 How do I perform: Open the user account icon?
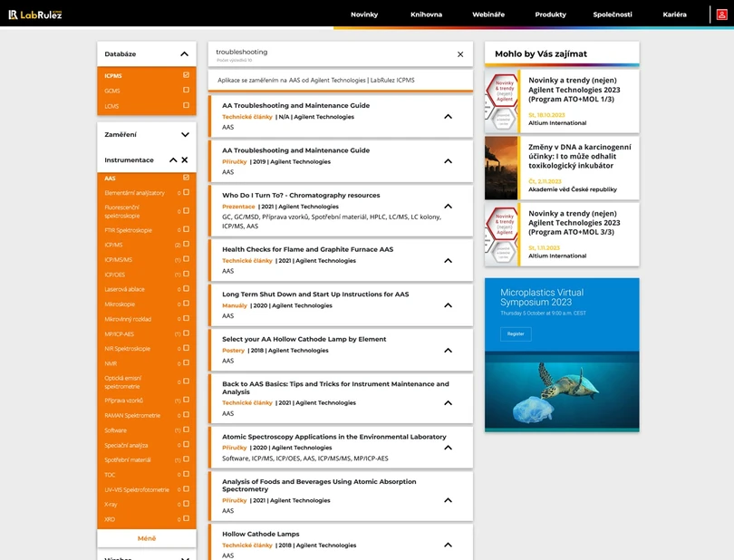[x=722, y=14]
